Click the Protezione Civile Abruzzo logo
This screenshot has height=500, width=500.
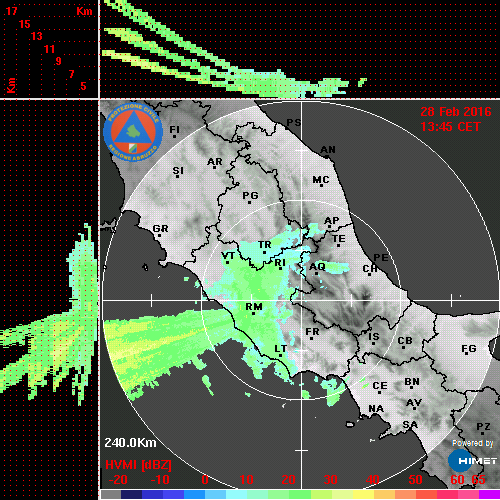coord(133,133)
